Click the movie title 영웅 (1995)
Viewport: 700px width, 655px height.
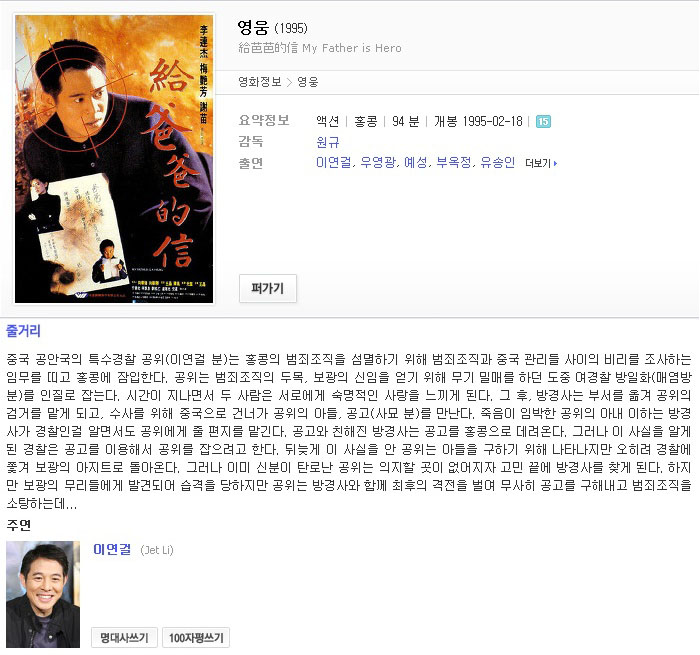click(x=272, y=28)
